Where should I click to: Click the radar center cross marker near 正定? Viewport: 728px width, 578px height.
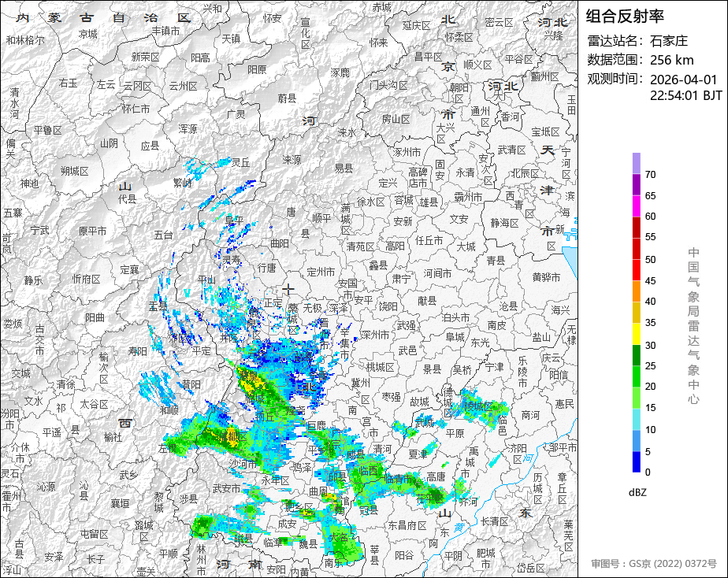point(288,290)
